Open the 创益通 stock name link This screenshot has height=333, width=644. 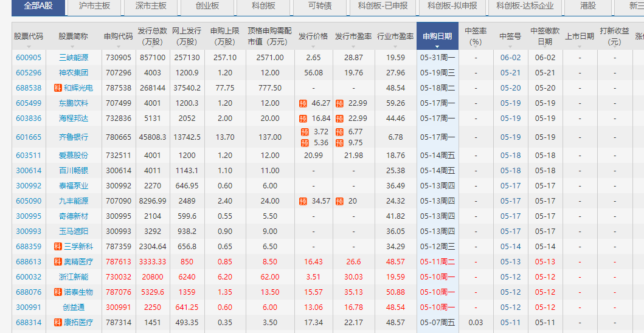(x=74, y=307)
